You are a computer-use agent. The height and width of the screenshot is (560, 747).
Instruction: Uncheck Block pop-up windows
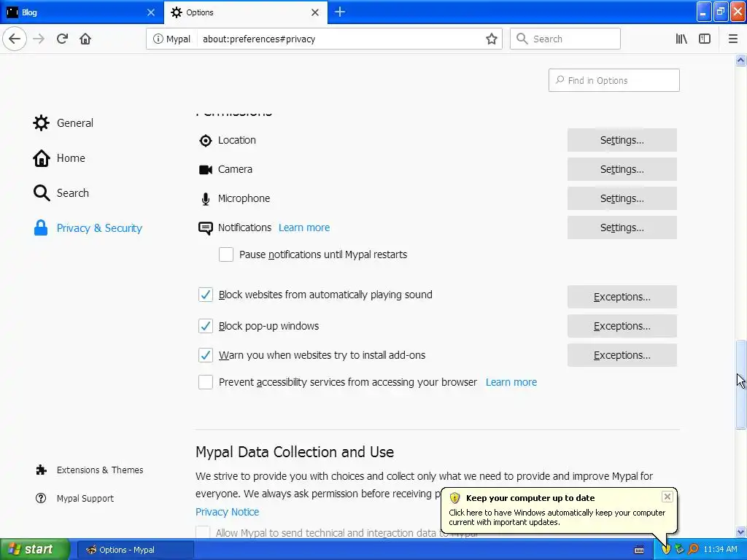pos(205,326)
